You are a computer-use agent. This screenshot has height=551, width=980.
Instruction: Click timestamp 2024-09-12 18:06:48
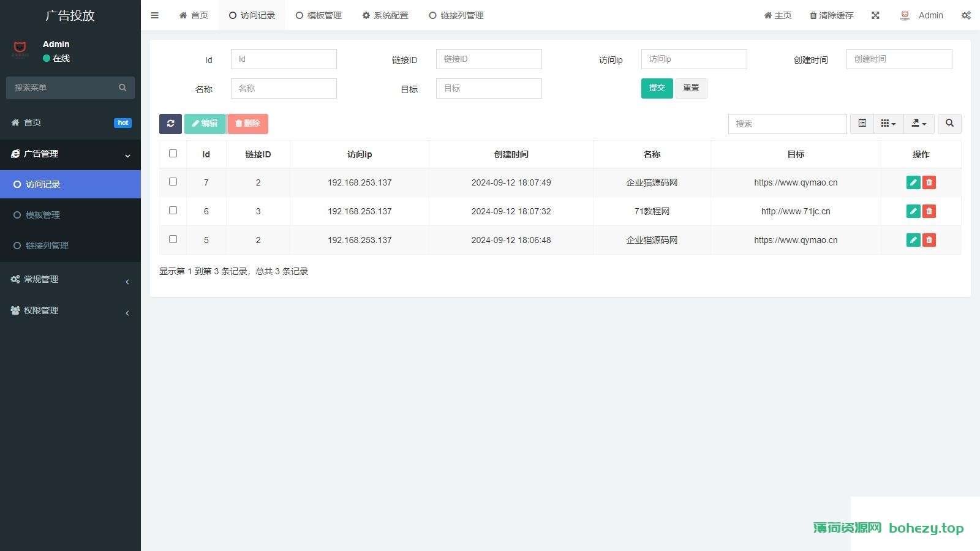click(x=511, y=240)
